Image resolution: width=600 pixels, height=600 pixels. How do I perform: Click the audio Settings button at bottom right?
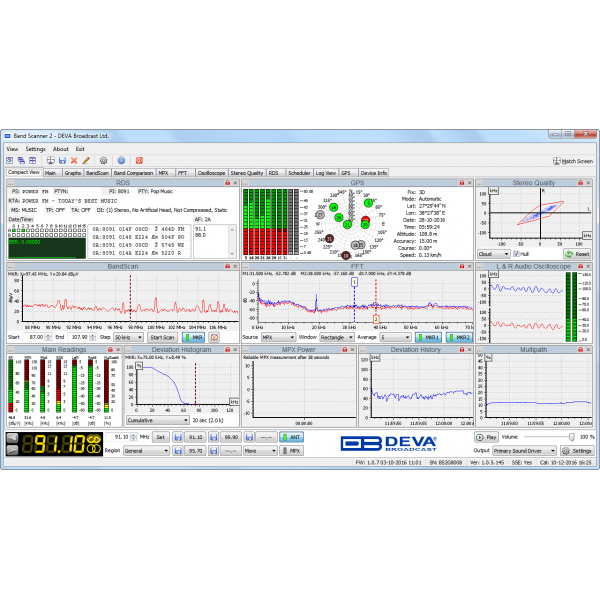click(577, 451)
